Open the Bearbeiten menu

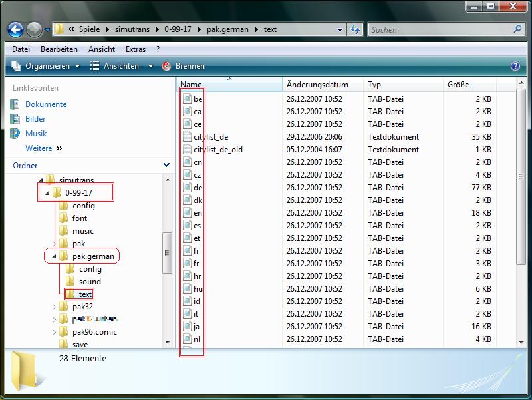coord(59,49)
